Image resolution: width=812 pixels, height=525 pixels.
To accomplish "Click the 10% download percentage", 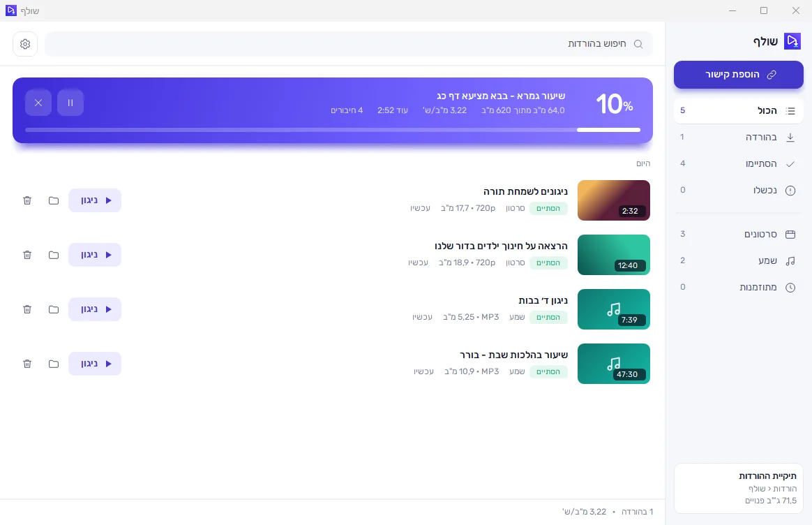I will [615, 104].
